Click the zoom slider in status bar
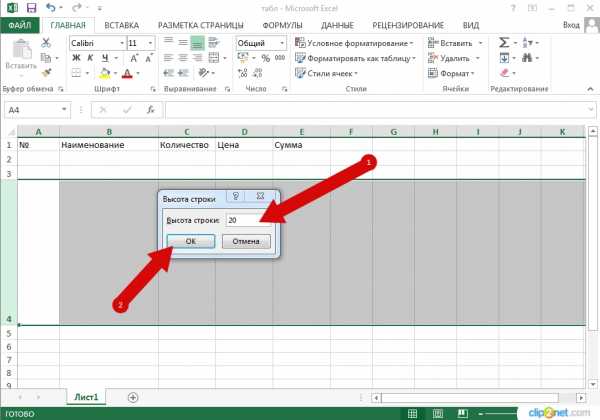600x420 pixels. coord(499,413)
